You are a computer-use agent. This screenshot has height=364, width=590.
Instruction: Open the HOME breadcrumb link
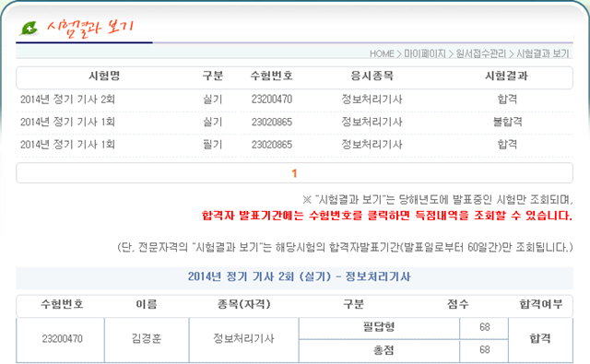[x=382, y=53]
